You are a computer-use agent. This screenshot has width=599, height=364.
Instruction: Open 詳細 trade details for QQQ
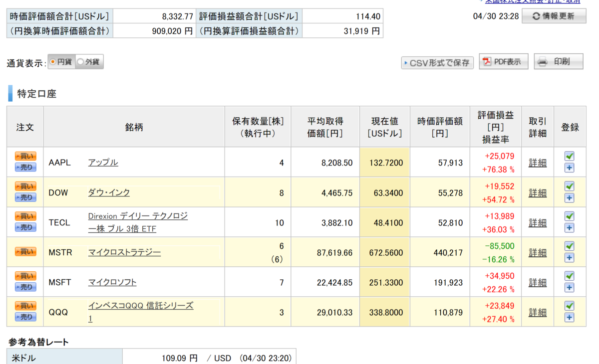(538, 313)
